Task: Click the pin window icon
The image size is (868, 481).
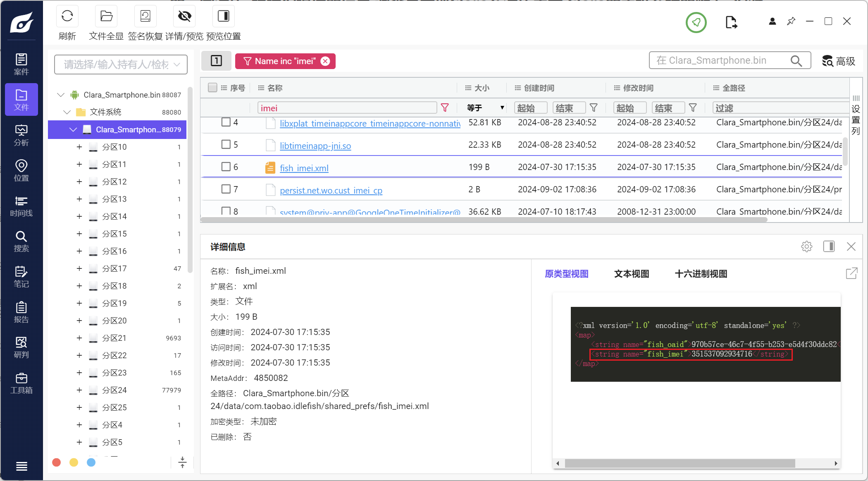Action: click(791, 22)
